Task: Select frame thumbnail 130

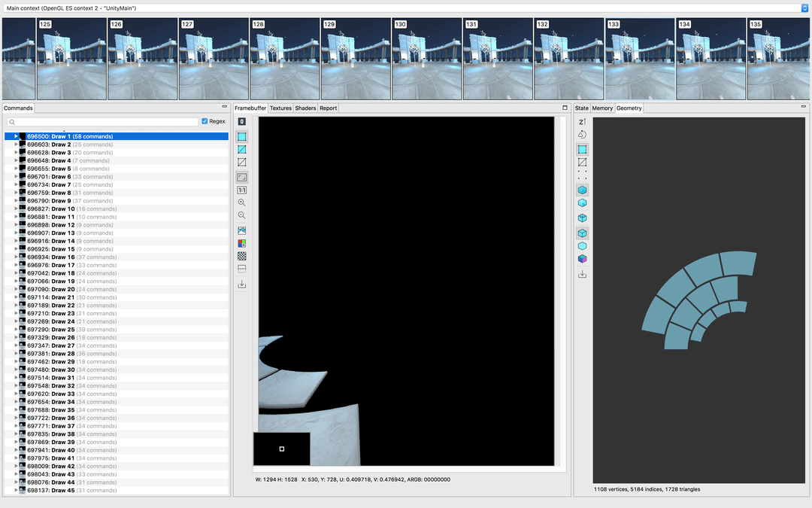Action: [427, 59]
